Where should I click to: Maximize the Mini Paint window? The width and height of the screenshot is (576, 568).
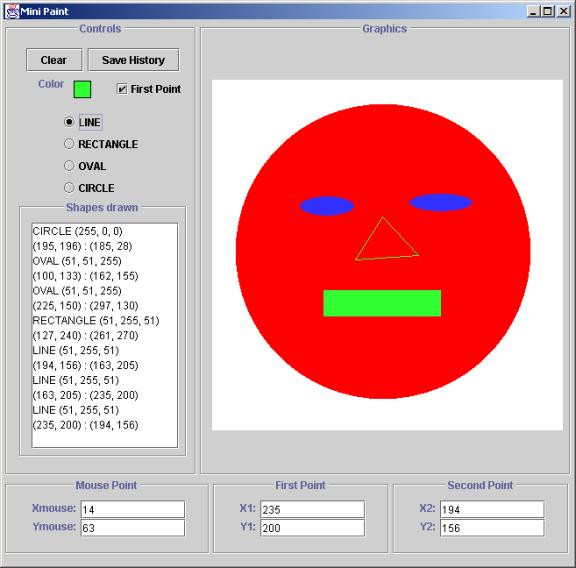(547, 11)
